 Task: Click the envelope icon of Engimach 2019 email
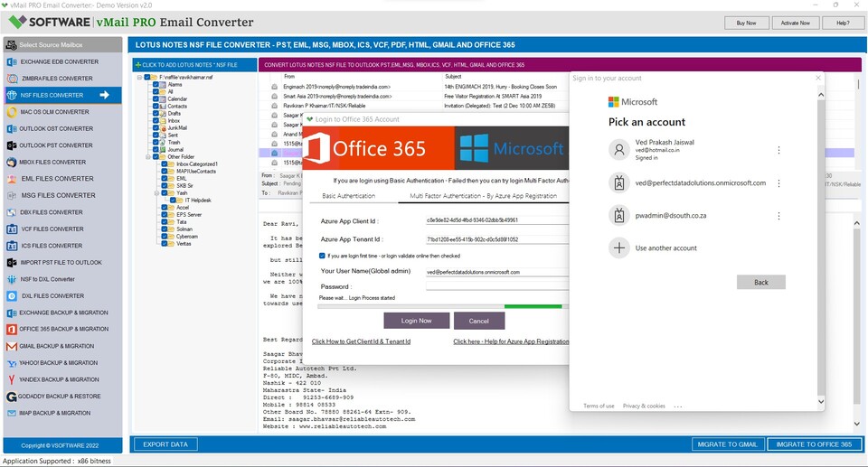[x=274, y=87]
